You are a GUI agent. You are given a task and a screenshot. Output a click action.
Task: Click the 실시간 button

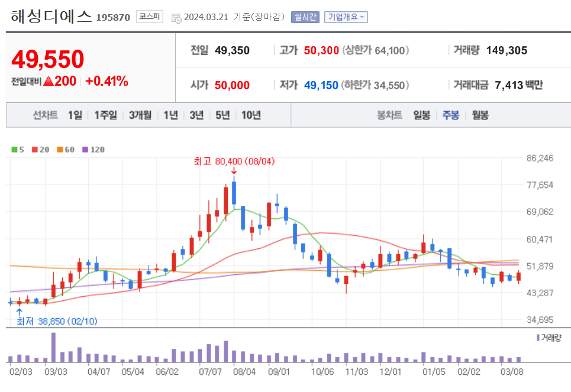[305, 17]
